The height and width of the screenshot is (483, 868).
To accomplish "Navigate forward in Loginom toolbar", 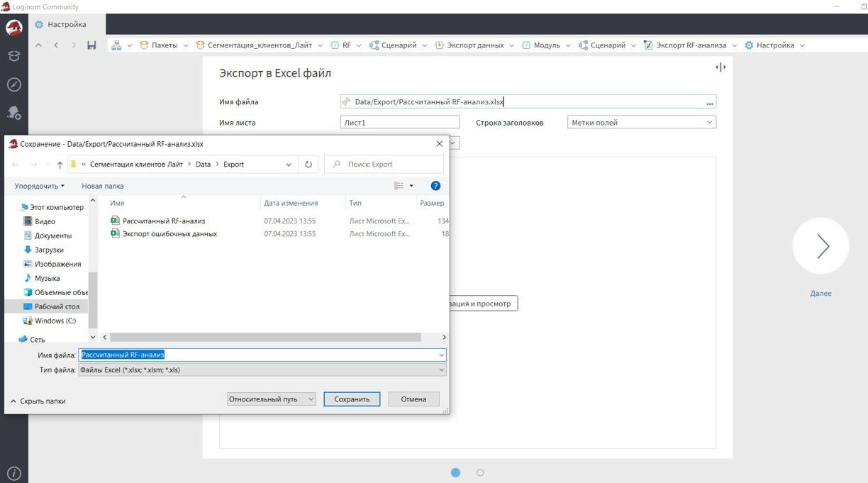I will tap(74, 45).
